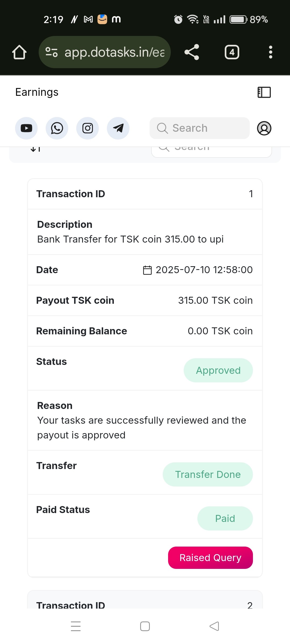Open Android recent apps menu button
290x644 pixels.
76,626
